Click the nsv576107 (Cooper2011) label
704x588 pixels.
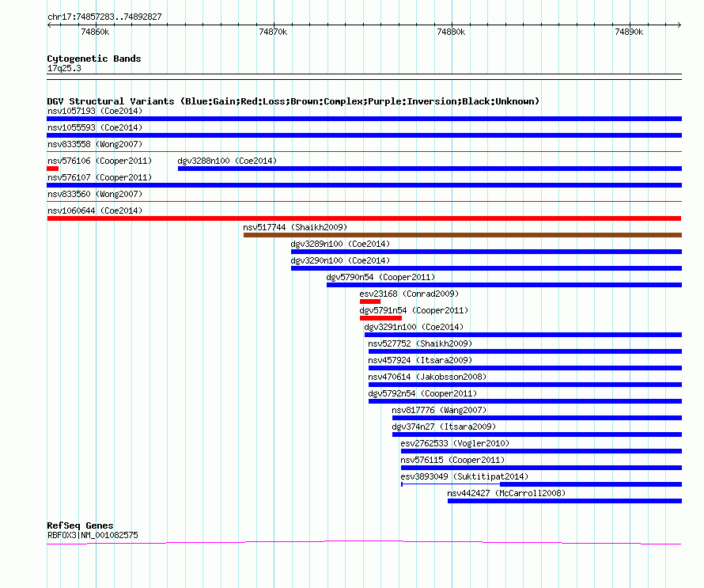(100, 177)
